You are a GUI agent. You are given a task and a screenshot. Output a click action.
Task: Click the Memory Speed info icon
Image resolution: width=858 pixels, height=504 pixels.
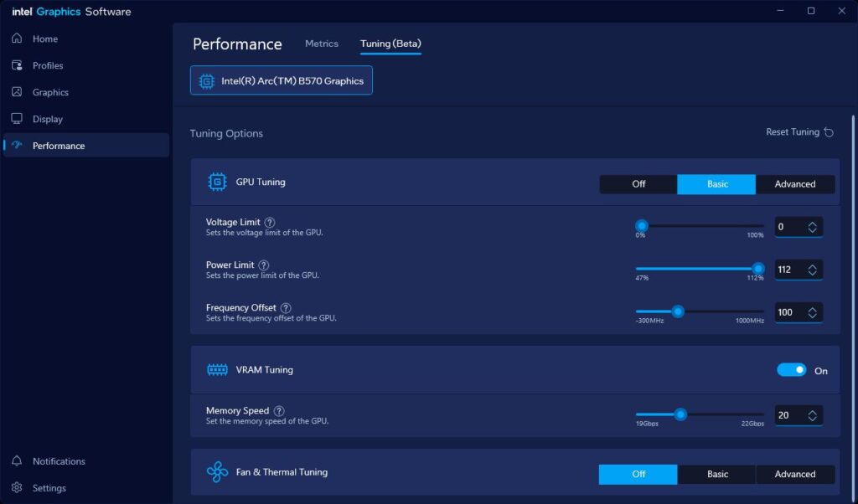point(279,411)
